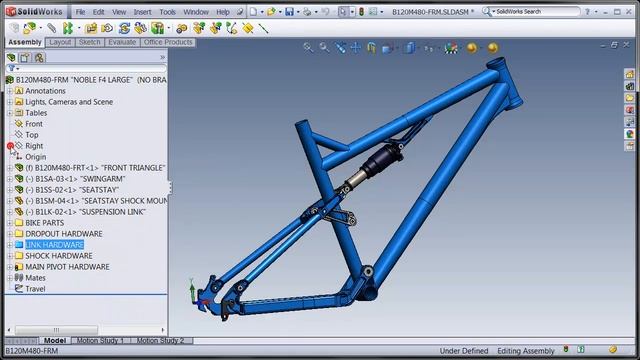The height and width of the screenshot is (360, 640).
Task: Click the Save disk icon
Action: click(289, 12)
